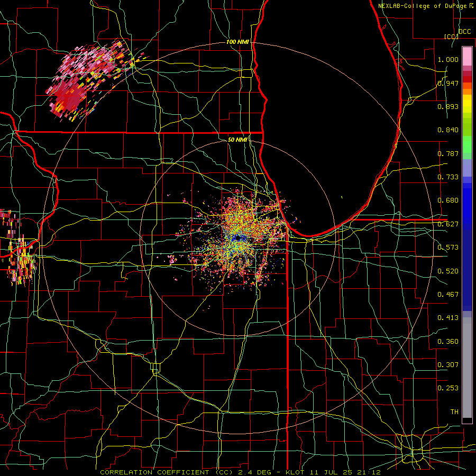Click the 0.893 scale value
This screenshot has height=476, width=476.
click(448, 106)
